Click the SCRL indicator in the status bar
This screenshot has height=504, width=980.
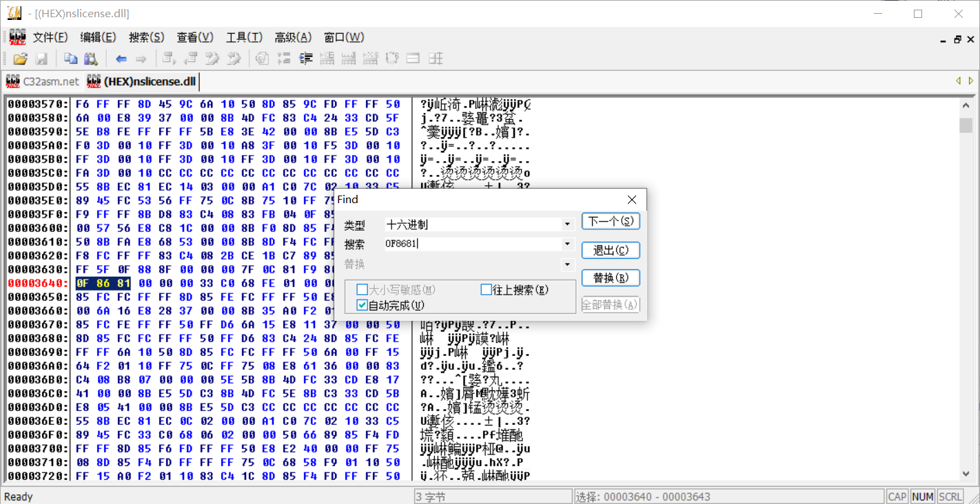(950, 496)
